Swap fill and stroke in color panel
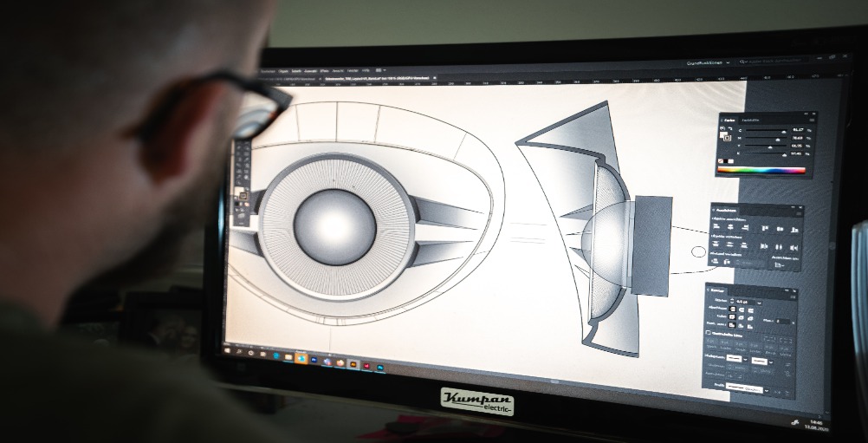This screenshot has height=443, width=868. (730, 128)
